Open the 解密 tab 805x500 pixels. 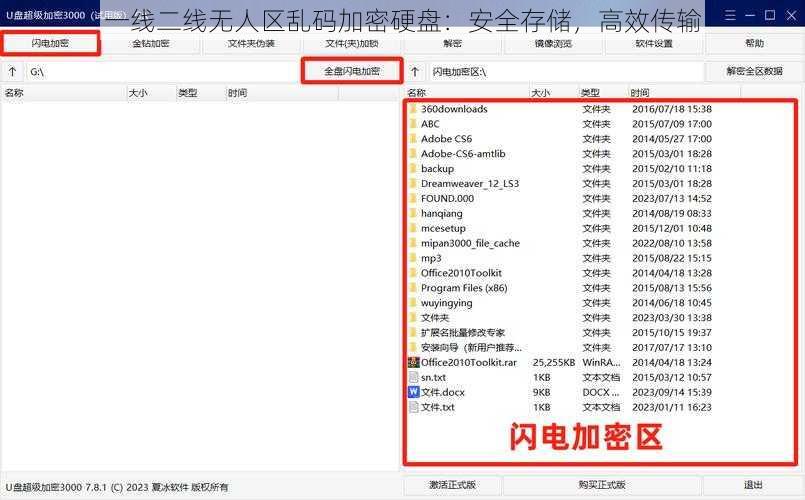coord(452,44)
